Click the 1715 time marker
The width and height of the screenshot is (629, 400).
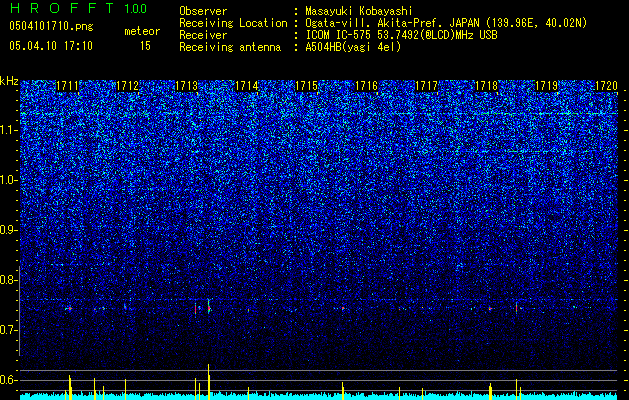[x=306, y=86]
